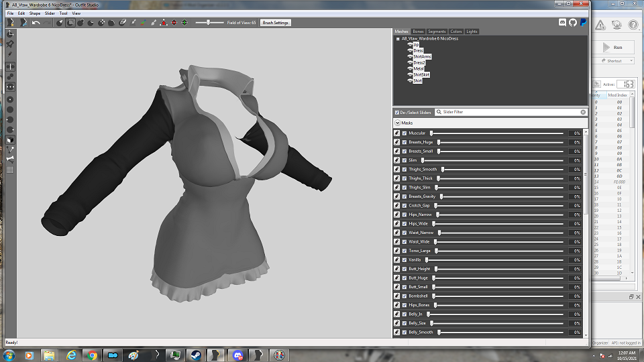The image size is (644, 362).
Task: Uncheck the Muscular slider checkbox
Action: tap(404, 133)
